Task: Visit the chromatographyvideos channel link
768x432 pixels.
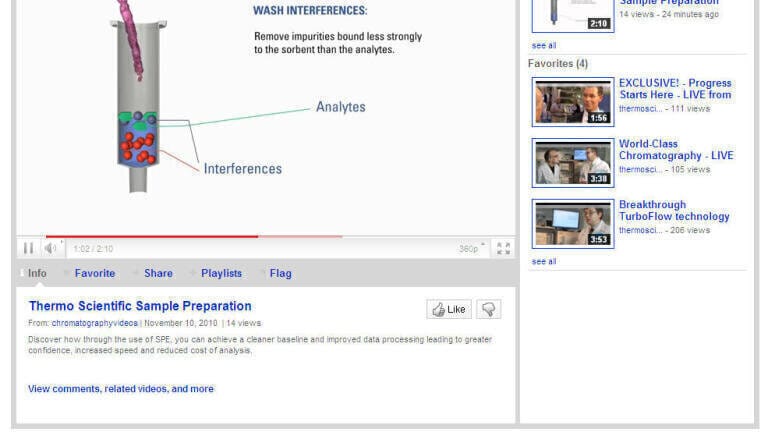Action: (95, 323)
